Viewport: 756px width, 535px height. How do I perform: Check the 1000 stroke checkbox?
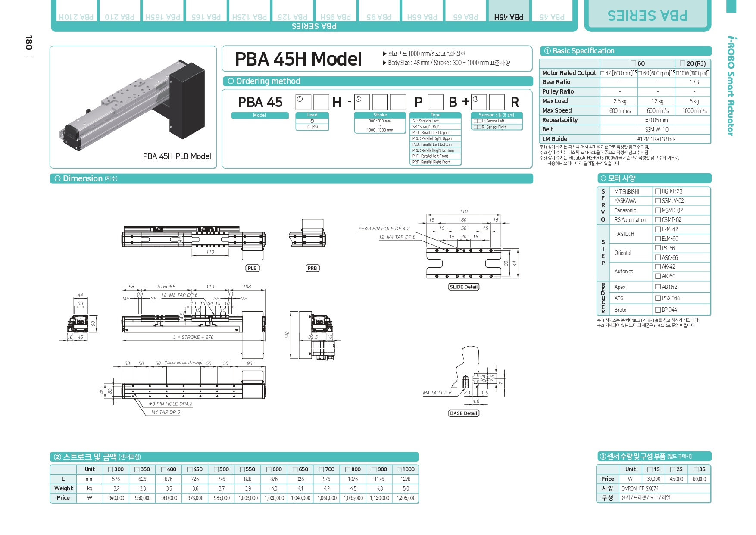[399, 469]
